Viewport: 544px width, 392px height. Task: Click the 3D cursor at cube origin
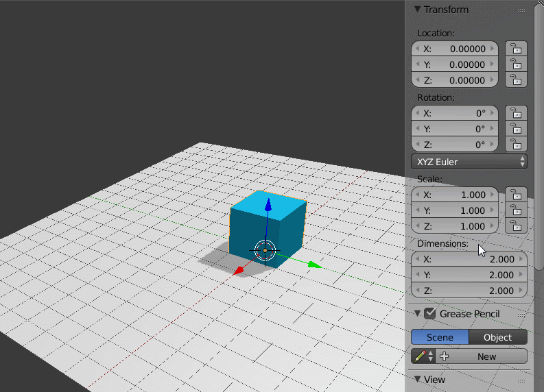[265, 250]
